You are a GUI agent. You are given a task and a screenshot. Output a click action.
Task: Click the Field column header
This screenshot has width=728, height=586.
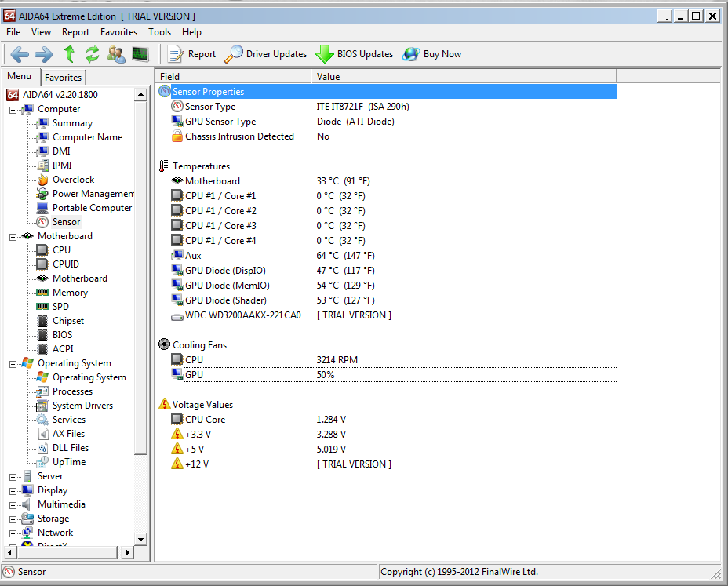[x=234, y=77]
